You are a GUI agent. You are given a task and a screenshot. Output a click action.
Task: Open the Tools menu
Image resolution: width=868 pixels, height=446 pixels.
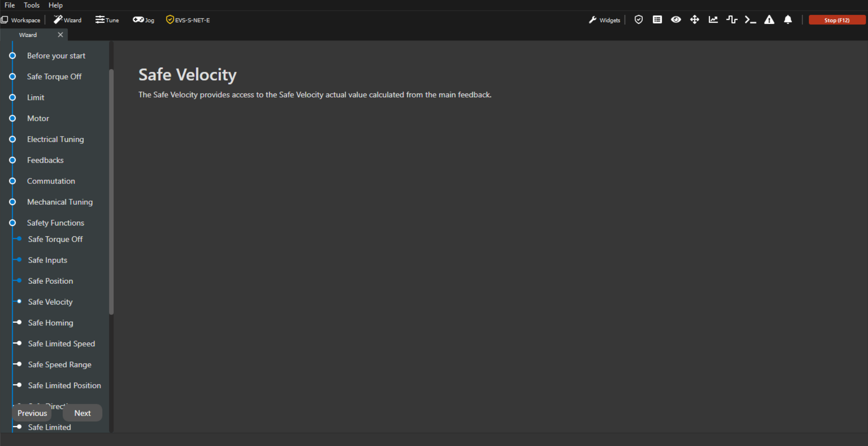pos(32,5)
